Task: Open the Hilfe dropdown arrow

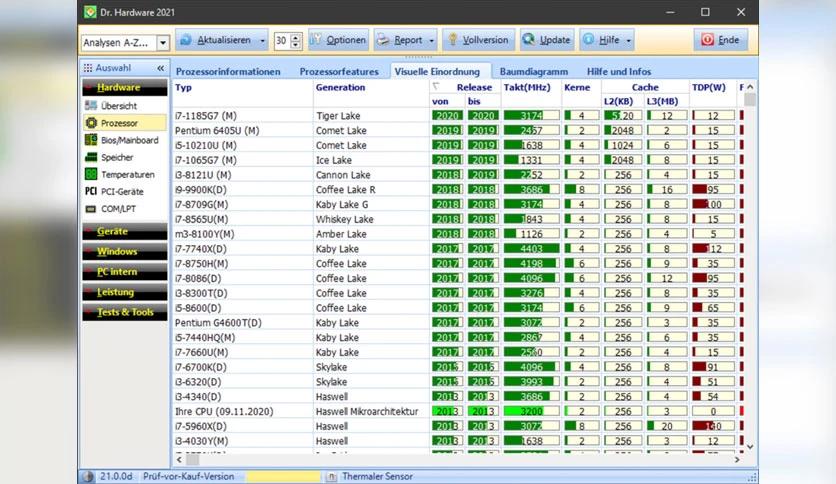Action: pos(628,41)
